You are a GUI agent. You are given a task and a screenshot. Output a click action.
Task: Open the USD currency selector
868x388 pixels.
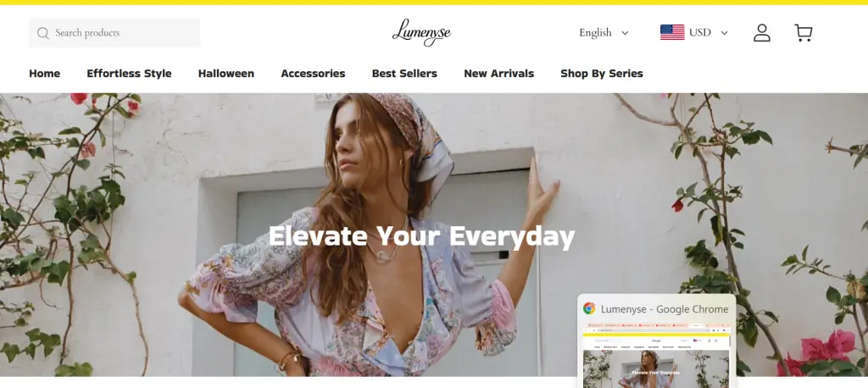click(x=693, y=33)
